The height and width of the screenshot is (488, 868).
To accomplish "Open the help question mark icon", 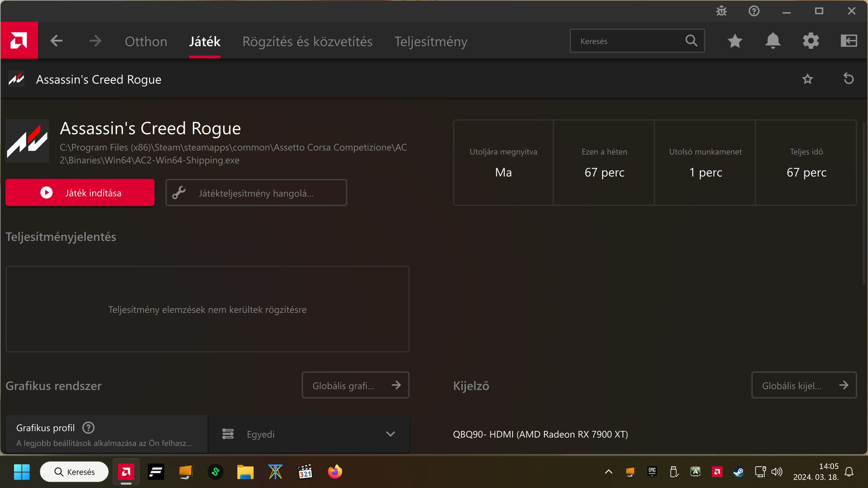I will (754, 11).
